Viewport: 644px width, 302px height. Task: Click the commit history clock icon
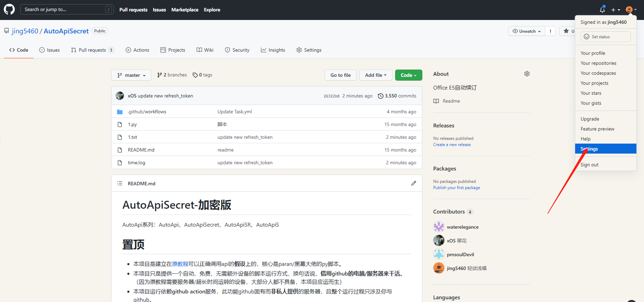(x=380, y=96)
